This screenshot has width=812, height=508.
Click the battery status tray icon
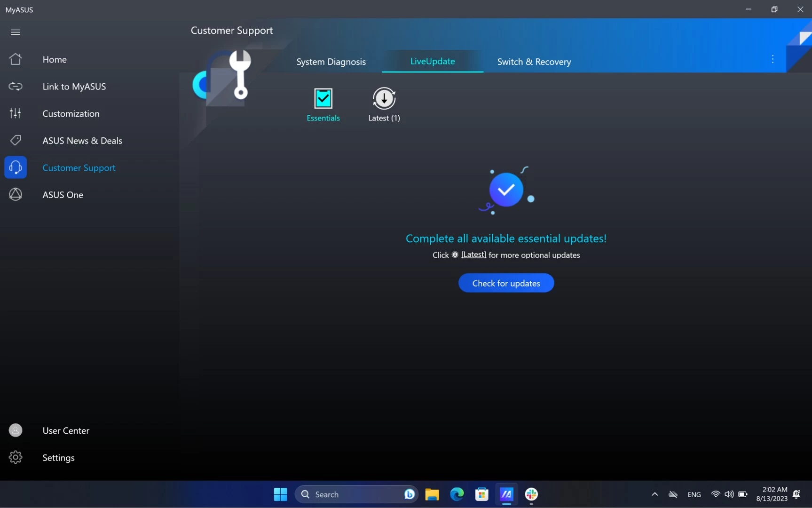click(x=743, y=494)
